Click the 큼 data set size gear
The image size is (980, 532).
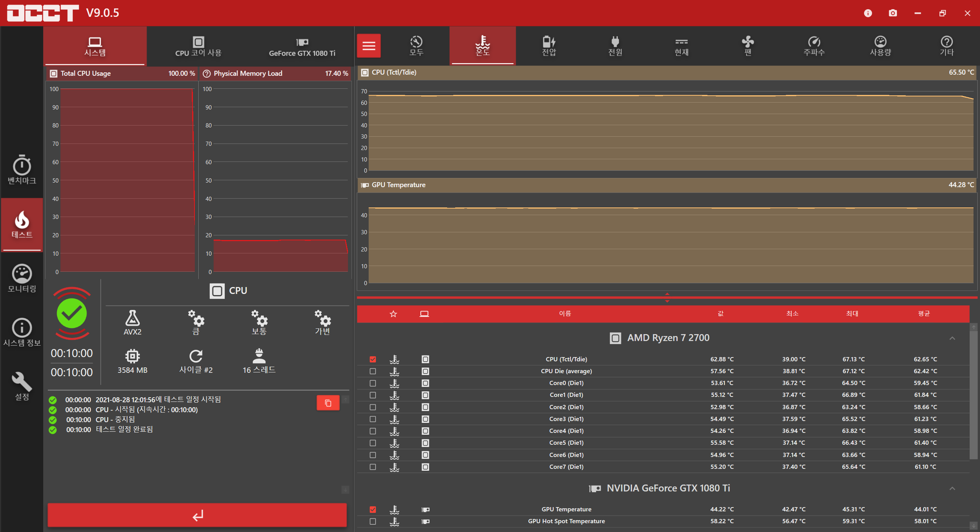pos(196,323)
